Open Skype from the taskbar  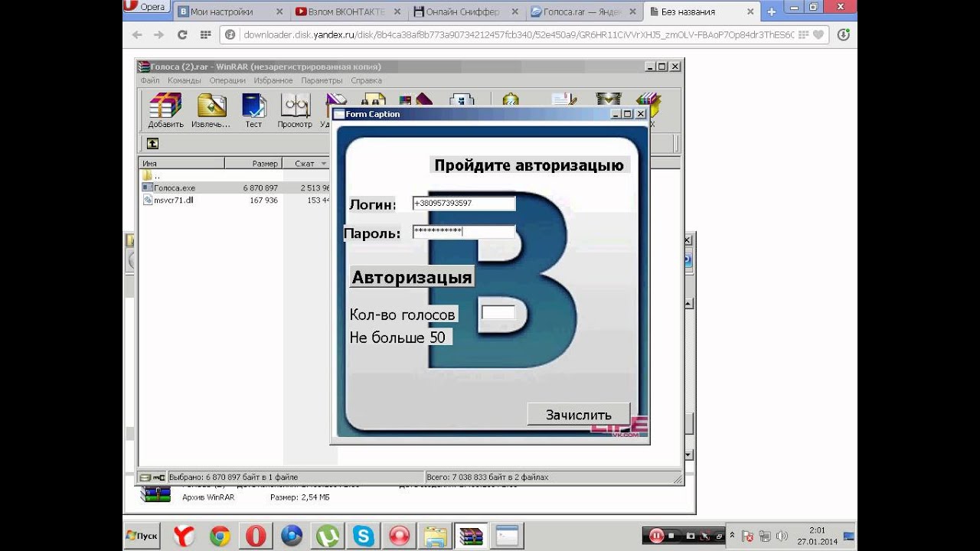364,536
